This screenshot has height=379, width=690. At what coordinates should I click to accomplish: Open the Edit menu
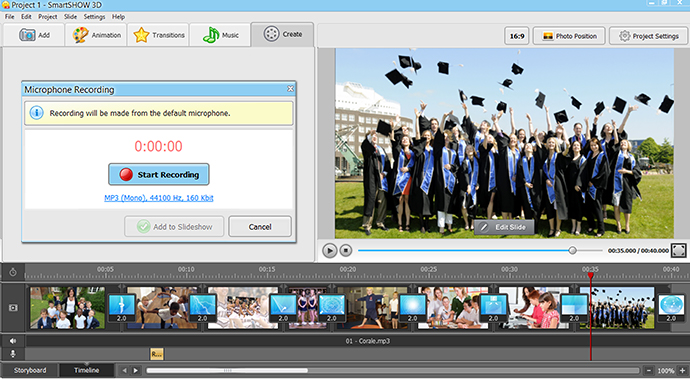click(26, 17)
